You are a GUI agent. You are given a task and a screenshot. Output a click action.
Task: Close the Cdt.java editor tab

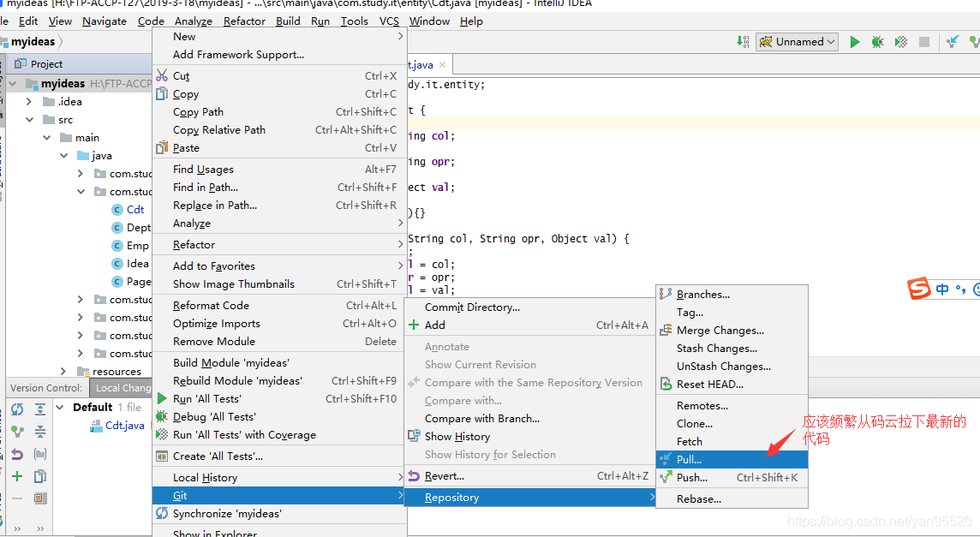tap(443, 64)
